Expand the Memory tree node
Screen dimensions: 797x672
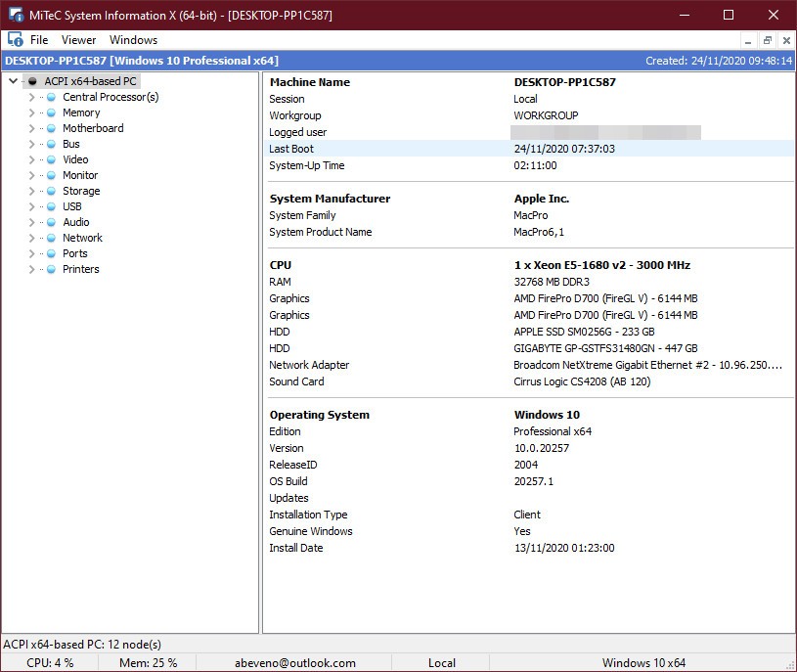coord(31,112)
